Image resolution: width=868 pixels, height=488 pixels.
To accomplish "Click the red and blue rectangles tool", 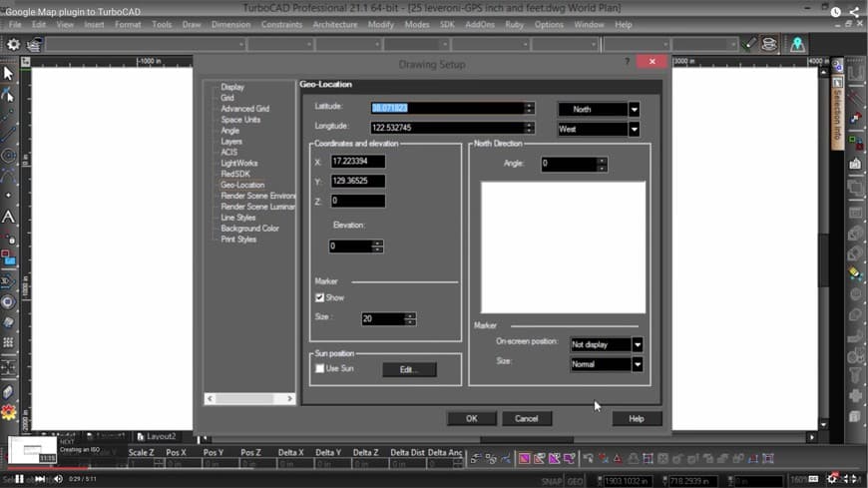I will pos(8,257).
